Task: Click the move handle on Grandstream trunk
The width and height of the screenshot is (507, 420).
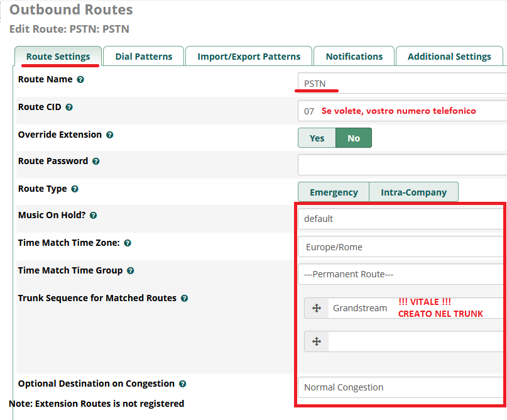Action: (x=317, y=308)
